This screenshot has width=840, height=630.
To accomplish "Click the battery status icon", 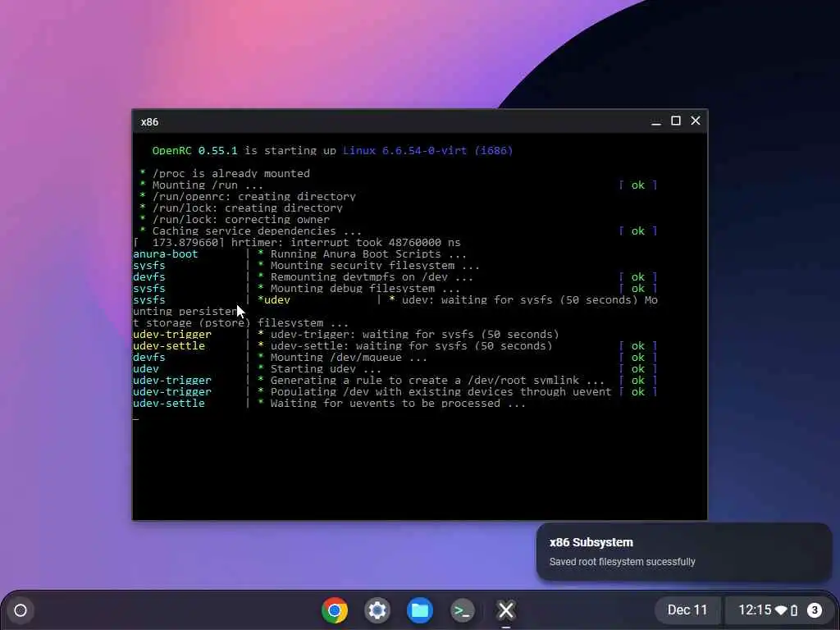I will [x=794, y=610].
